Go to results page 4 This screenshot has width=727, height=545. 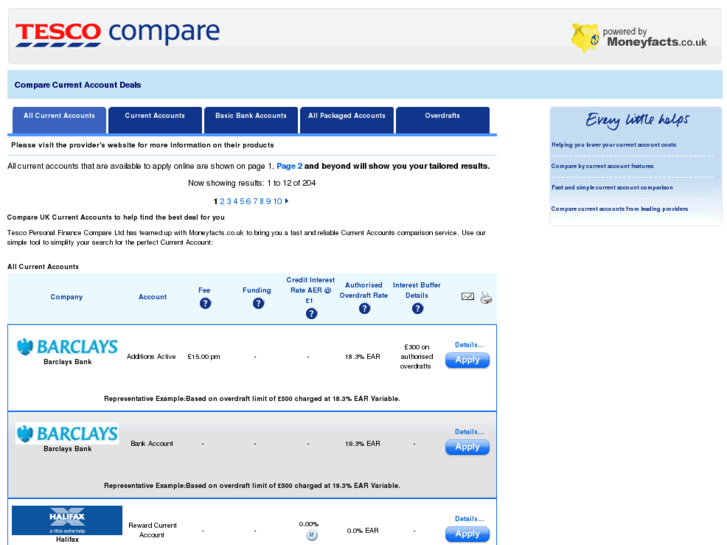235,201
